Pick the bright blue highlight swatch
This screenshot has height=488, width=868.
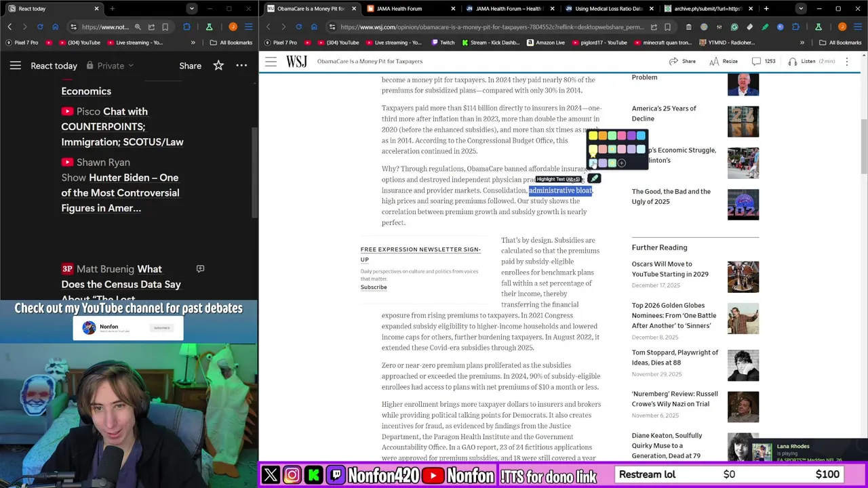click(x=640, y=136)
